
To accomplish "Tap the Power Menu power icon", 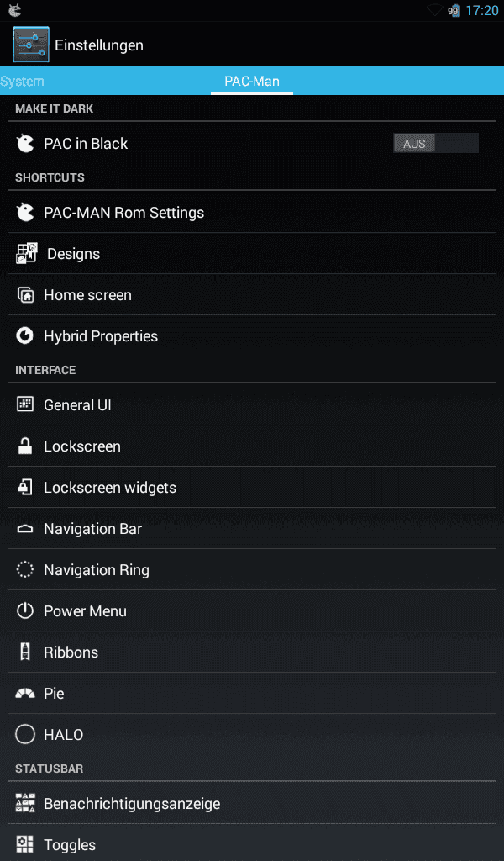I will tap(24, 610).
